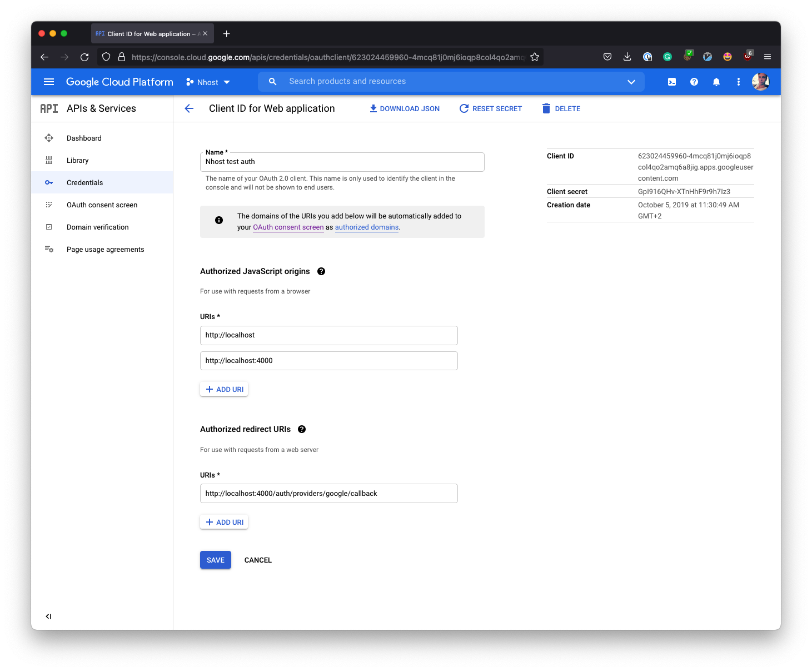812x671 pixels.
Task: Edit the http://localhost:4000 origin URI field
Action: (x=328, y=361)
